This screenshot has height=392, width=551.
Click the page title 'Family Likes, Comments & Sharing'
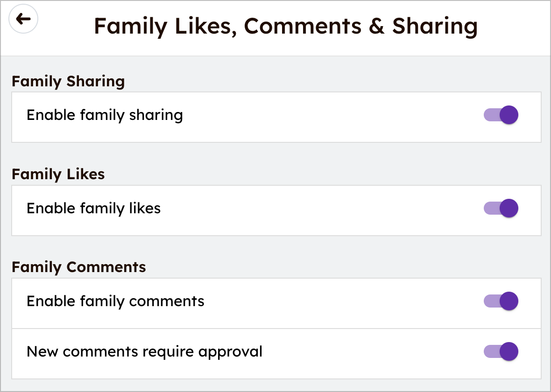(286, 26)
